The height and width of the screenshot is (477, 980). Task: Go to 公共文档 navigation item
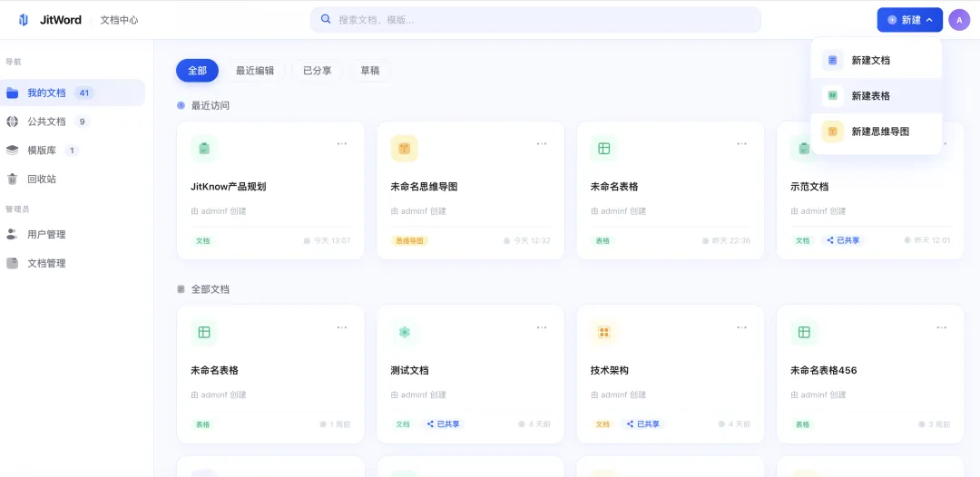pyautogui.click(x=73, y=122)
